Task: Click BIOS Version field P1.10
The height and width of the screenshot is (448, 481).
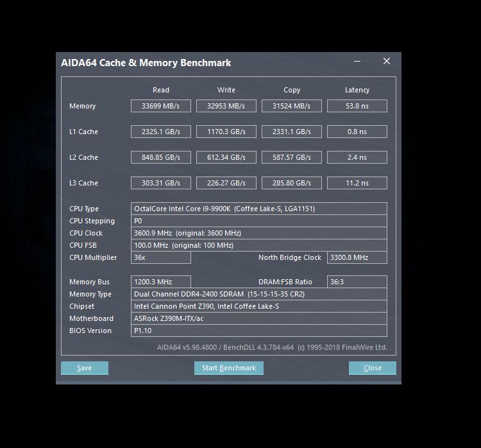Action: (259, 331)
